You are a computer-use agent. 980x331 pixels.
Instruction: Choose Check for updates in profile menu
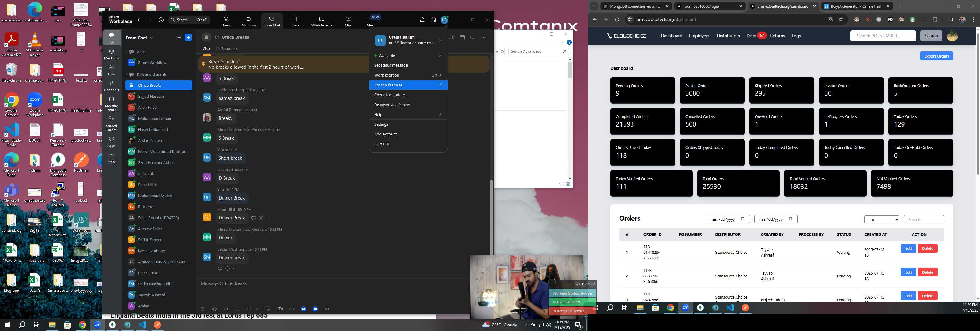(408, 95)
